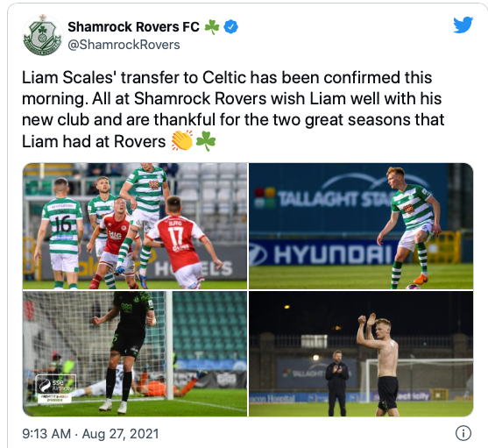488x448 pixels.
Task: Click the number 16 player in the first photo
Action: (60, 233)
